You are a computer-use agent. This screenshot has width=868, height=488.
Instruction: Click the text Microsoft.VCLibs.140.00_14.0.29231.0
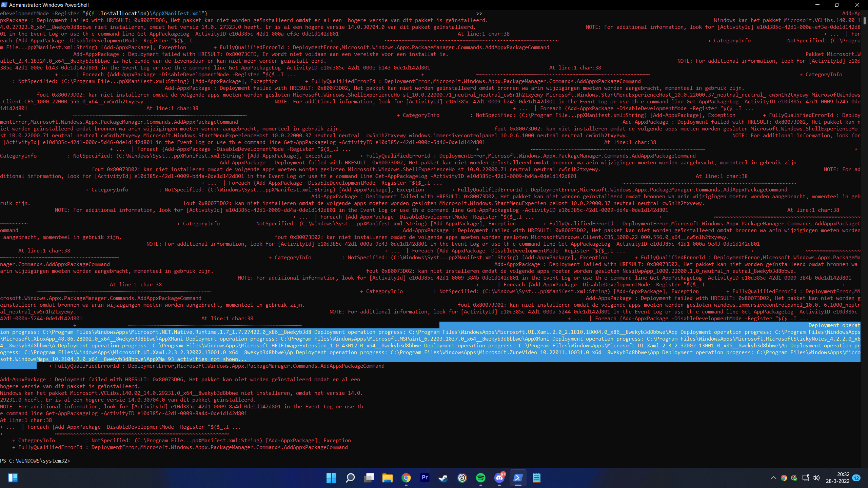[x=125, y=393]
